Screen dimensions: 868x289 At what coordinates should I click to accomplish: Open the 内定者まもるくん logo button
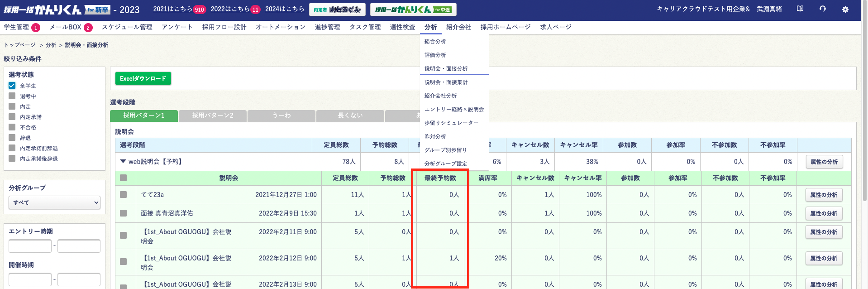point(337,10)
